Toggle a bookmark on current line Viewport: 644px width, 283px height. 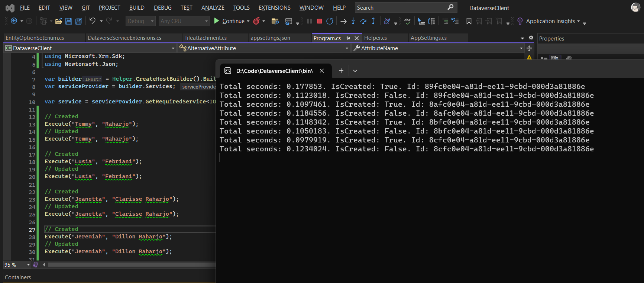point(469,21)
